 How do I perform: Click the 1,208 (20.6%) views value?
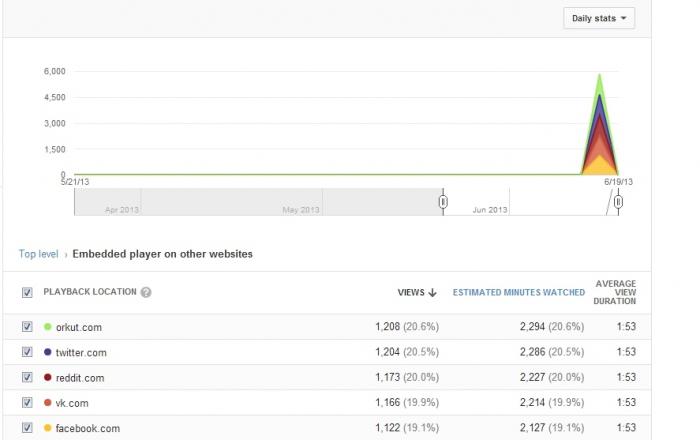coord(407,327)
